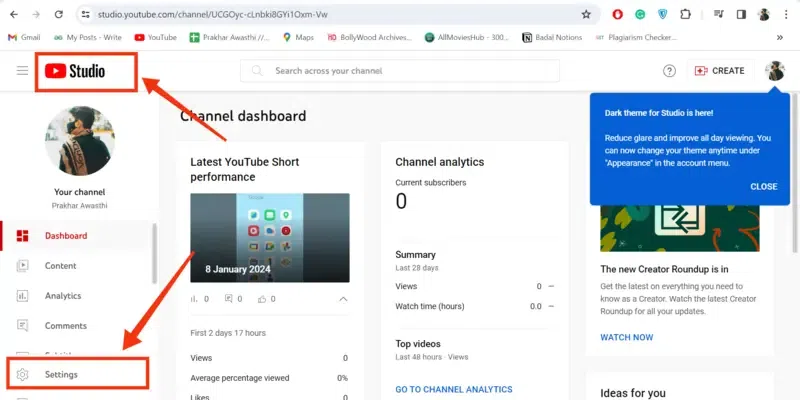Open the Opera extension icon
800x400 pixels.
[x=617, y=15]
